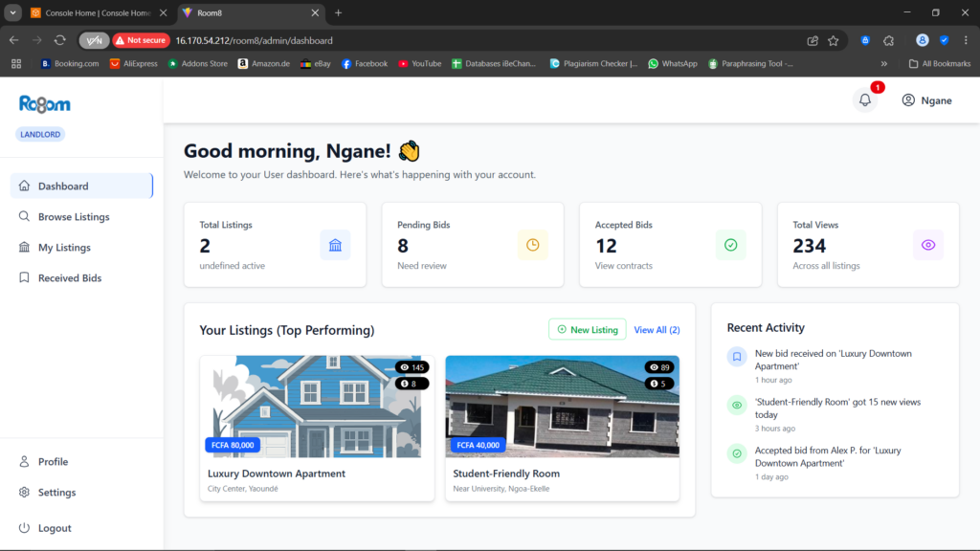Expand the hidden bookmarks chevron
This screenshot has height=551, width=980.
pos(883,64)
